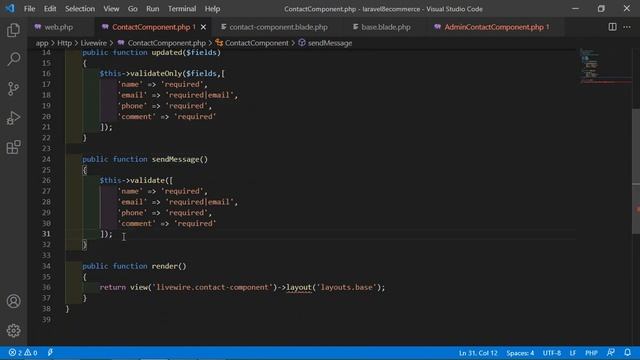This screenshot has height=360, width=640.
Task: Open the View menu
Action: (x=111, y=9)
